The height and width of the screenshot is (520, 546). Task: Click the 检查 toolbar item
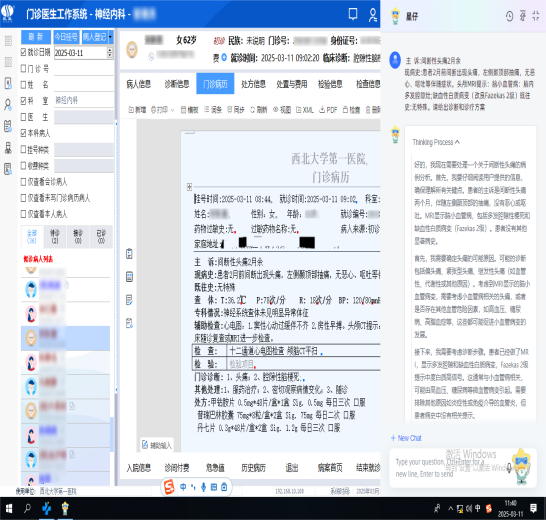(351, 110)
